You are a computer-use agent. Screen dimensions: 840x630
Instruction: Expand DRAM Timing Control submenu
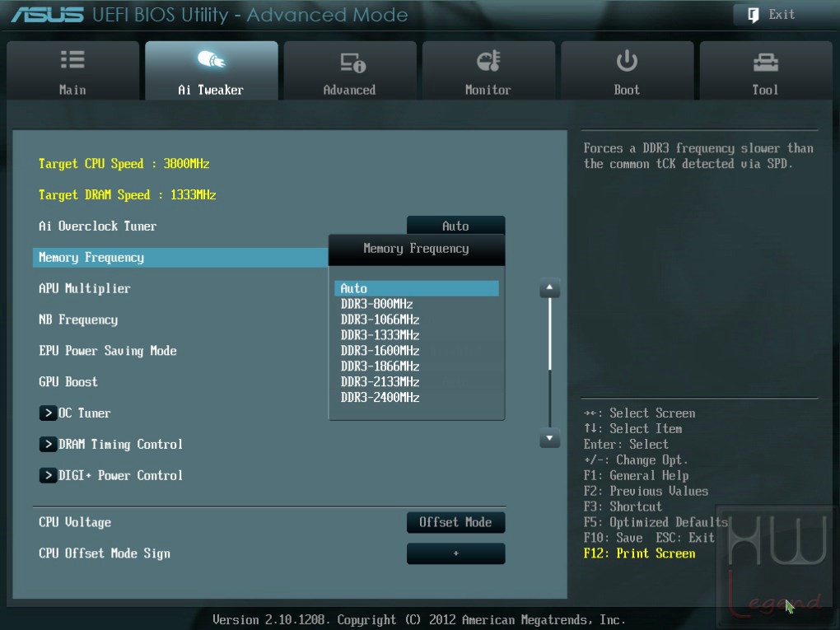pos(111,444)
